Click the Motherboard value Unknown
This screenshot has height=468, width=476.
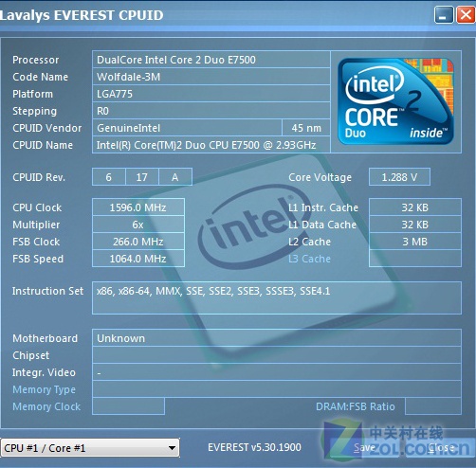pyautogui.click(x=277, y=338)
